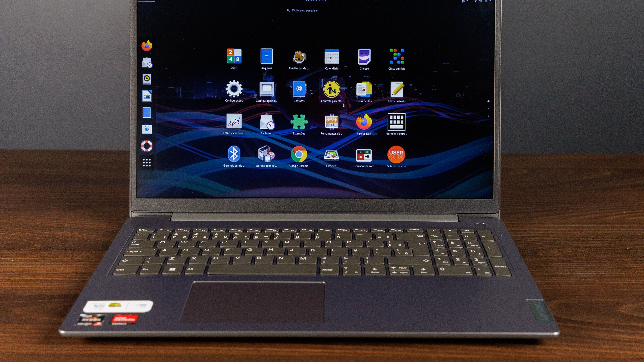Launch Firefox ESR browser
The width and height of the screenshot is (644, 362).
[x=364, y=121]
